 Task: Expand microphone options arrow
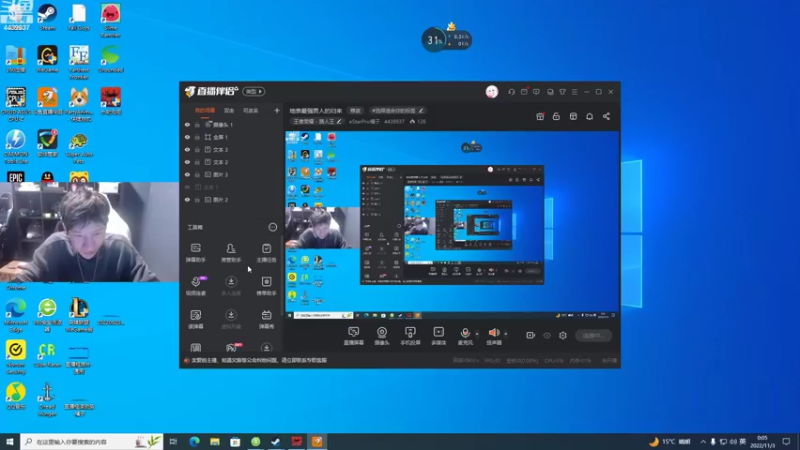[477, 334]
